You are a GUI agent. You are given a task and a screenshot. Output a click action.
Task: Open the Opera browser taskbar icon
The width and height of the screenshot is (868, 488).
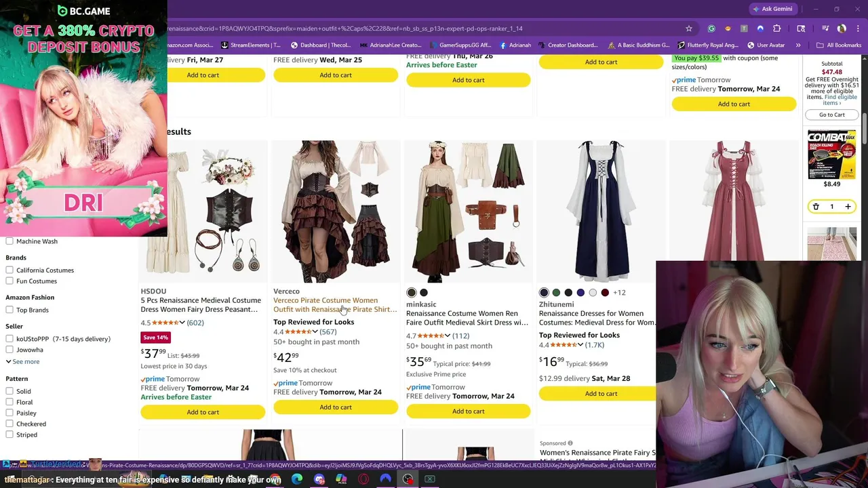[x=363, y=479]
